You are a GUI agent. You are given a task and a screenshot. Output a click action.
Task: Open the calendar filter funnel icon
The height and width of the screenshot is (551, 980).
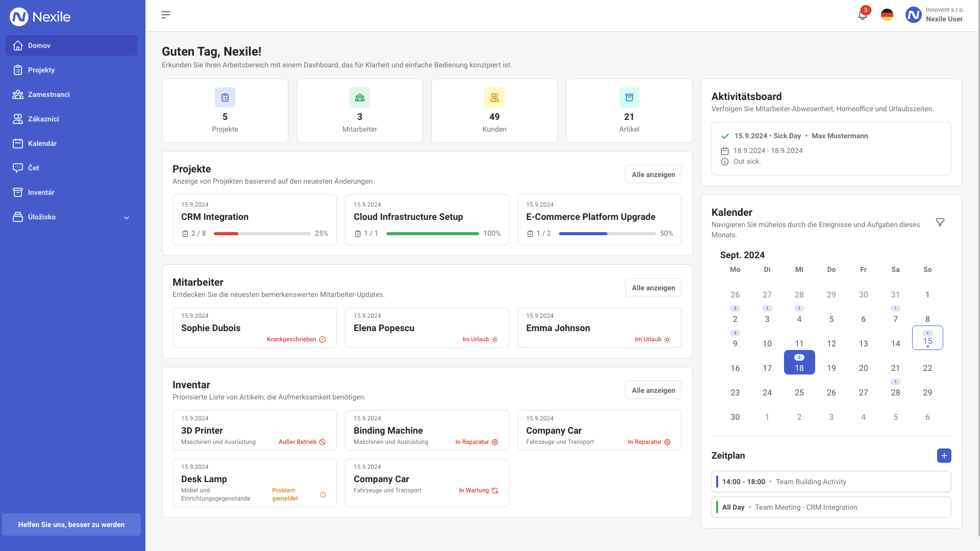[x=940, y=222]
